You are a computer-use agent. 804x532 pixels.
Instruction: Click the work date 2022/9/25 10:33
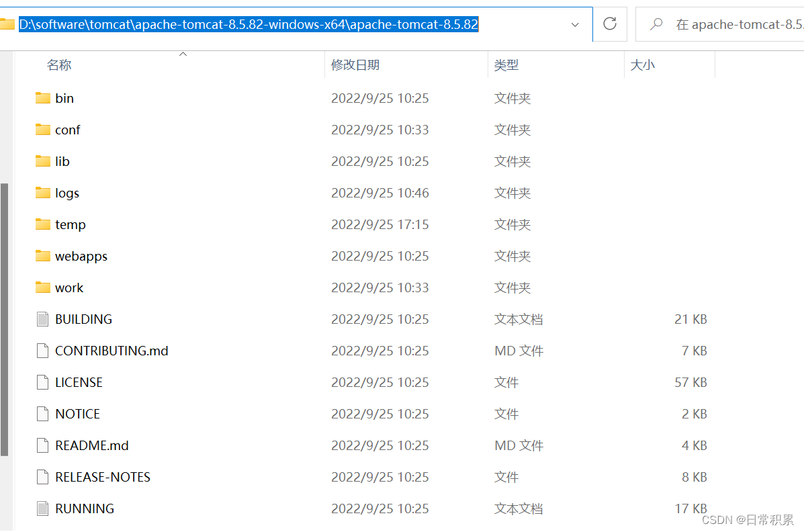point(380,287)
